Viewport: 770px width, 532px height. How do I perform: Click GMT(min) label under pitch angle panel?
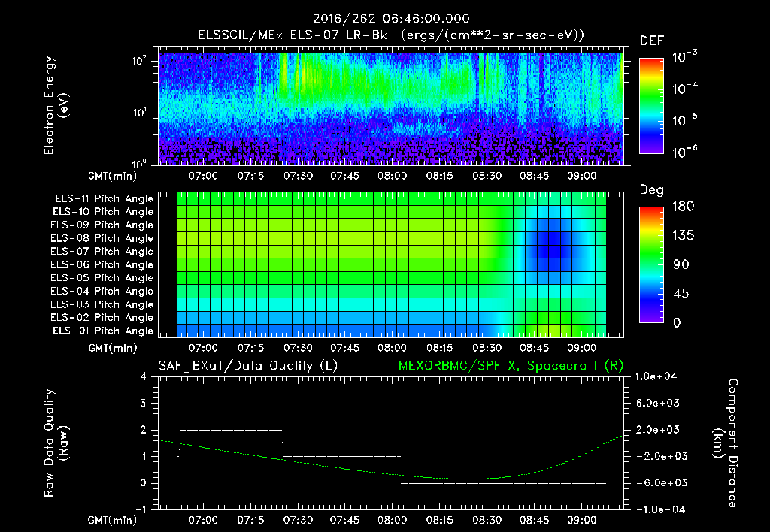coord(113,349)
